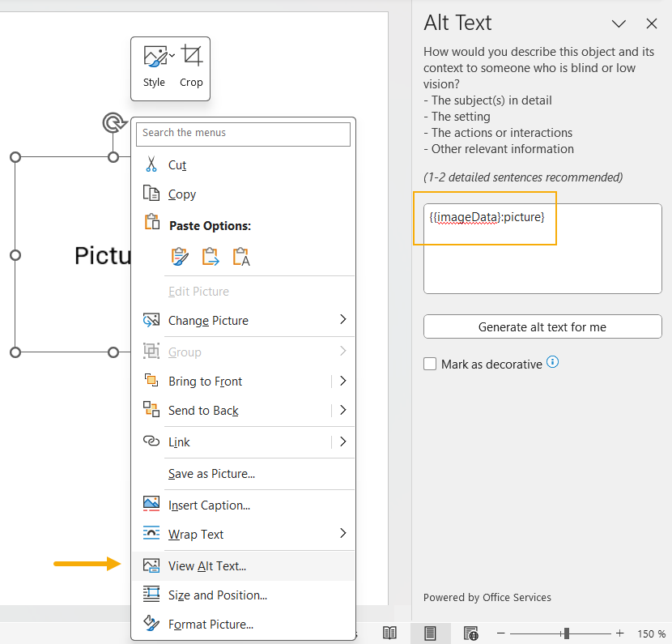The image size is (672, 644).
Task: Click the bottom-left picture resize handle
Action: pos(15,352)
